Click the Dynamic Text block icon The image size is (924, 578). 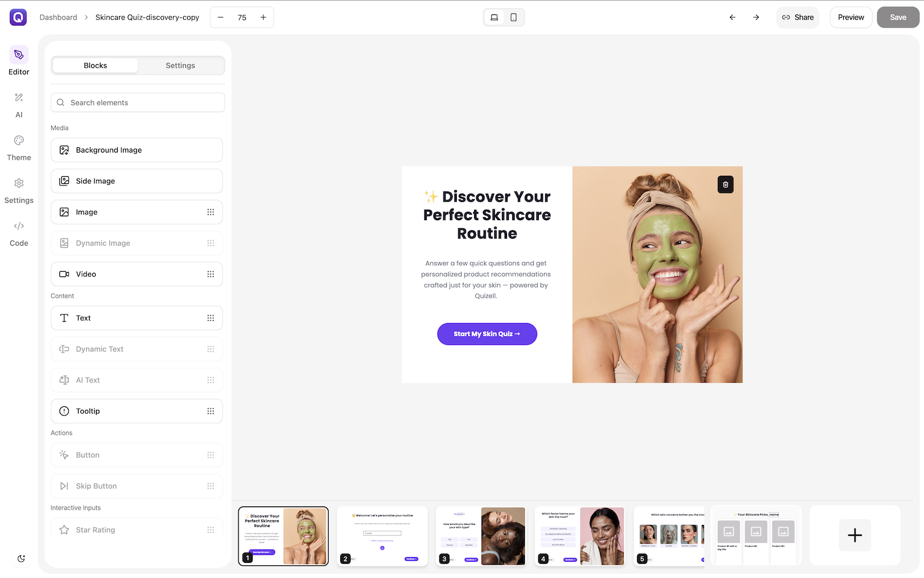pyautogui.click(x=64, y=349)
